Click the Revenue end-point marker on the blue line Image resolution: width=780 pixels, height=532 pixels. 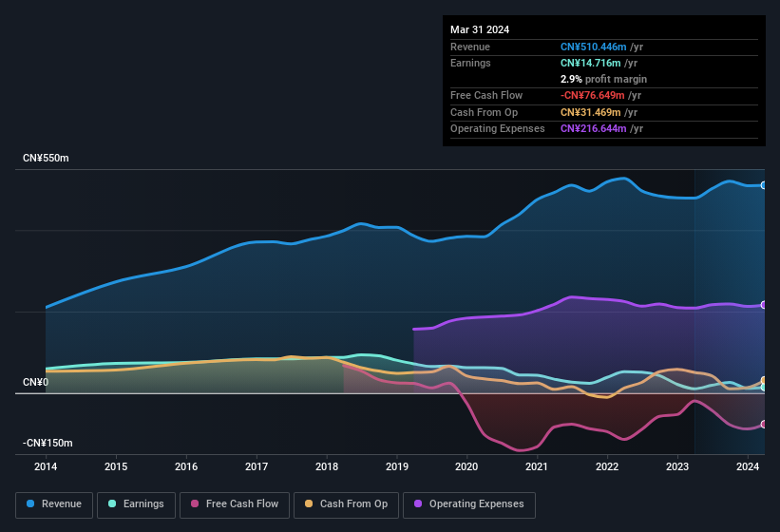click(764, 185)
